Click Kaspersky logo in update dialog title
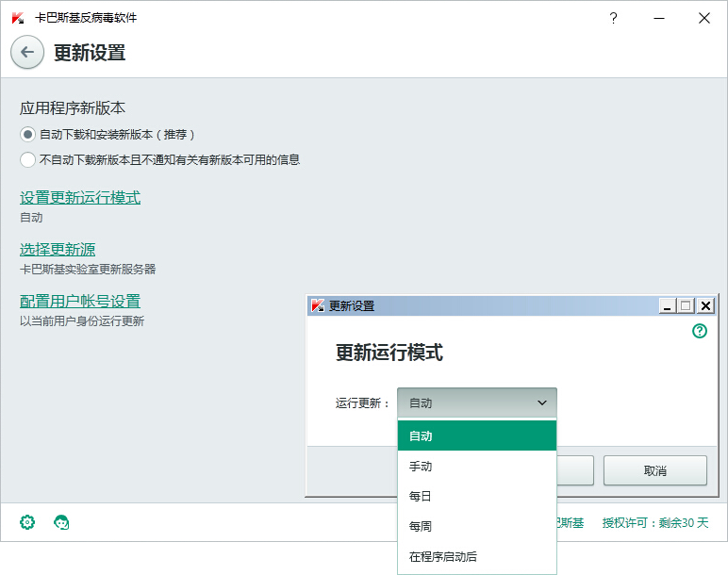728x575 pixels. [318, 305]
